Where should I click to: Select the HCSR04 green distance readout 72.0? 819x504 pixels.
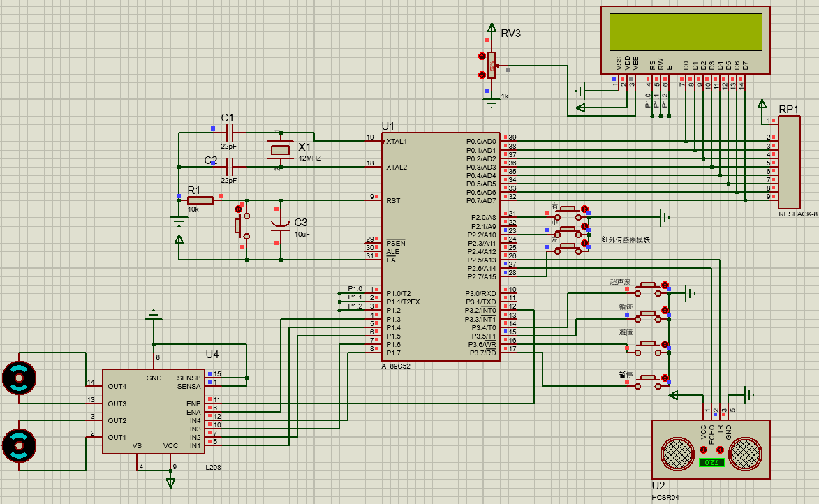click(711, 462)
